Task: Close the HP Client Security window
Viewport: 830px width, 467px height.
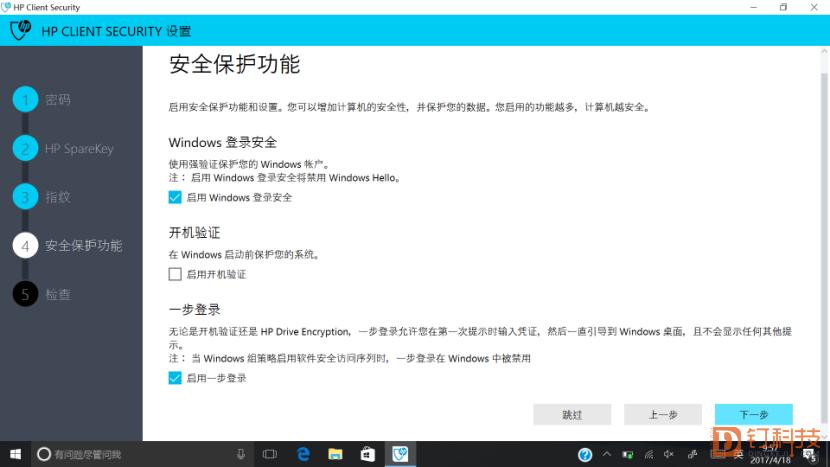Action: 814,7
